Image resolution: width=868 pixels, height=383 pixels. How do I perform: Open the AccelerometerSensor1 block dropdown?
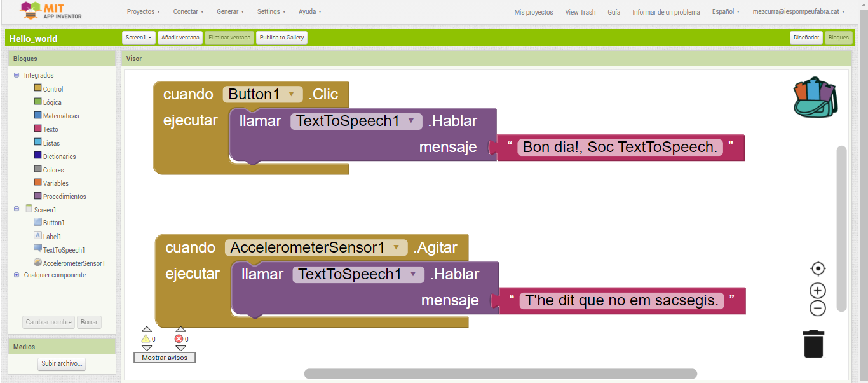(x=396, y=247)
